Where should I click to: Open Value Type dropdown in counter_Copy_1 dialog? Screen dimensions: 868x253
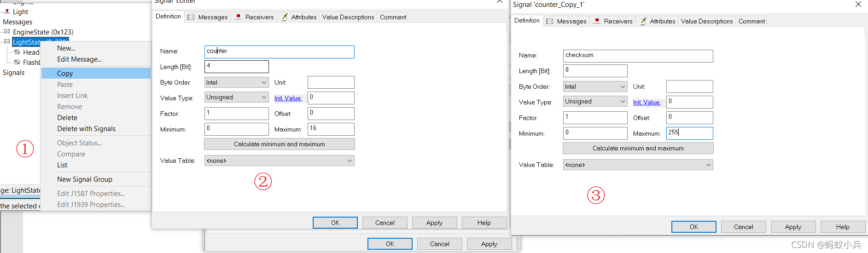595,102
